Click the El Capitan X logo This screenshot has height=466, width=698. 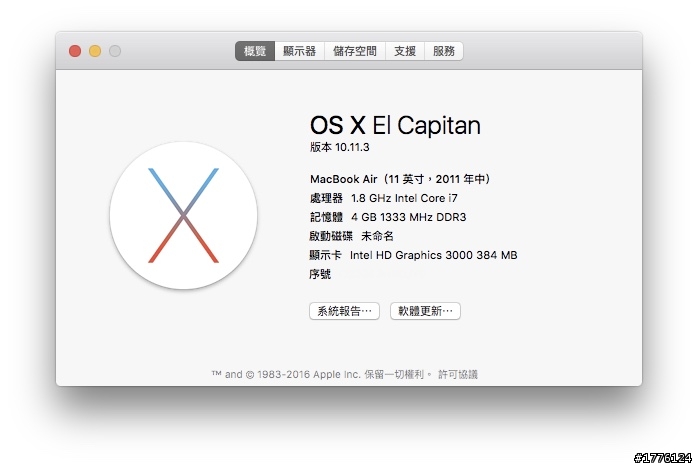tap(183, 215)
